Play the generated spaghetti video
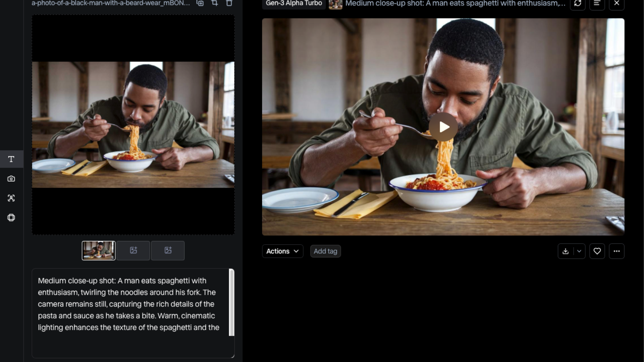The height and width of the screenshot is (362, 644). [443, 127]
